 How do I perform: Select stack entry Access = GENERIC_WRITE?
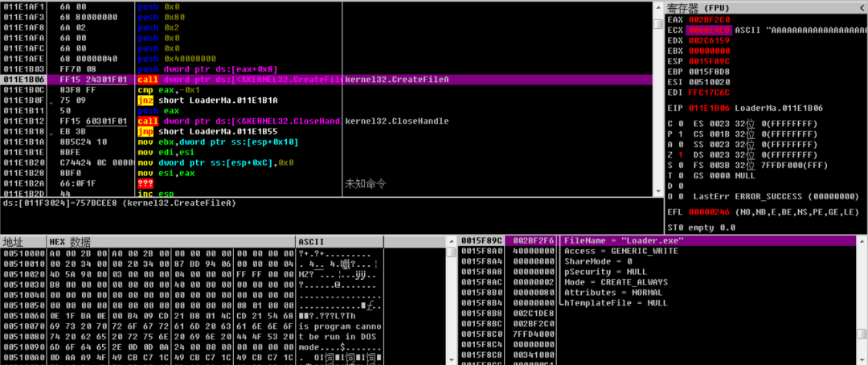pos(621,251)
